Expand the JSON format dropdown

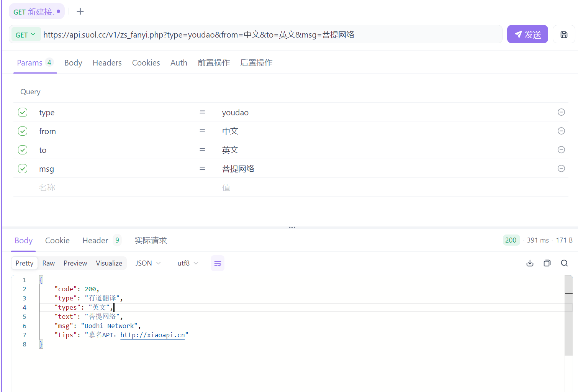coord(148,263)
